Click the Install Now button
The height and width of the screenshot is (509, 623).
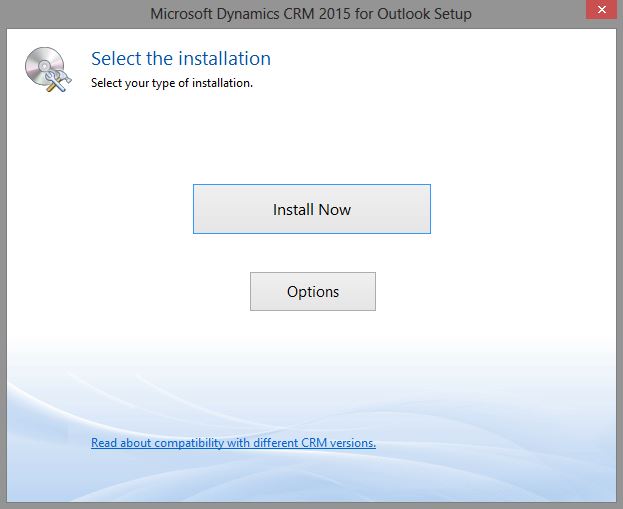[312, 209]
